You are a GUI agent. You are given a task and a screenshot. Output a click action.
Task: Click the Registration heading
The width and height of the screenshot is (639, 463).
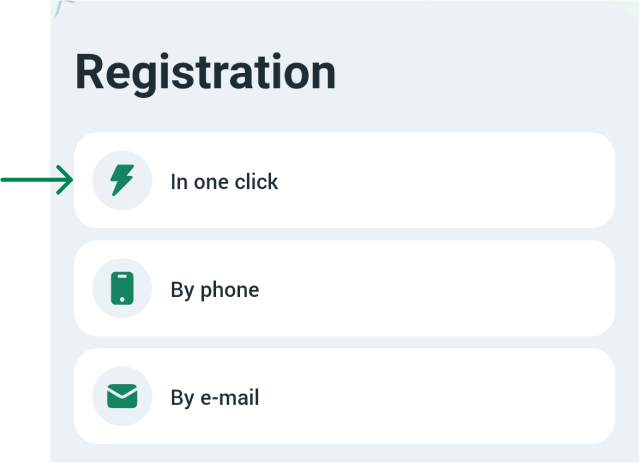205,73
